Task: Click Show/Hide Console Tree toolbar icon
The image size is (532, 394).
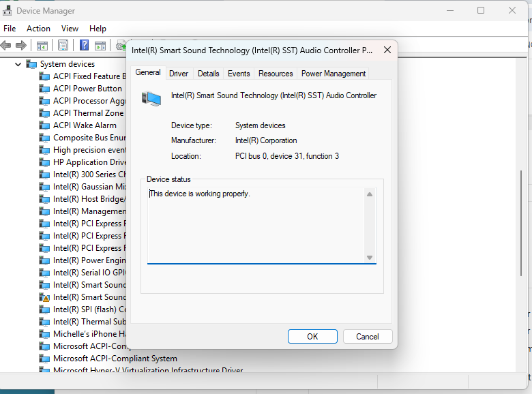Action: tap(42, 46)
